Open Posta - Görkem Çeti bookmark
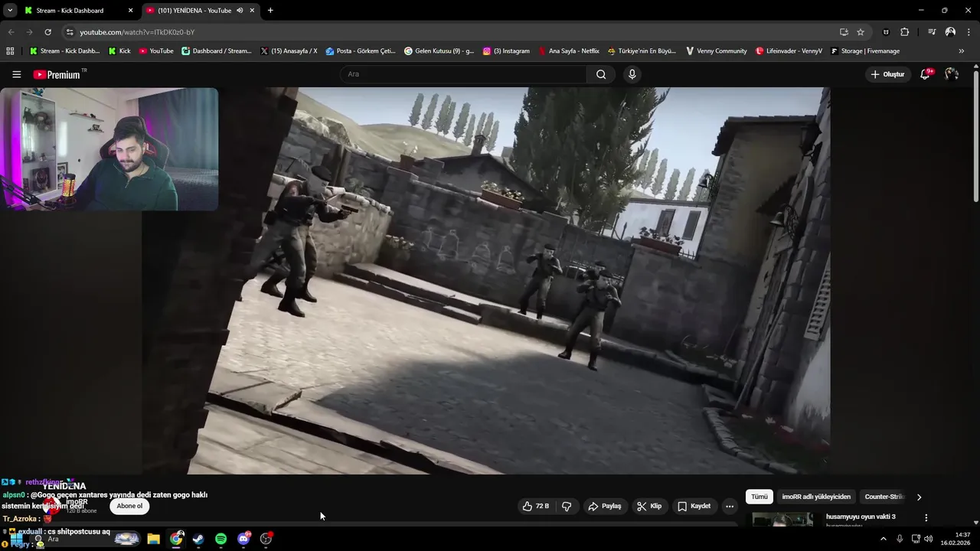Screen dimensions: 980x551 click(360, 51)
